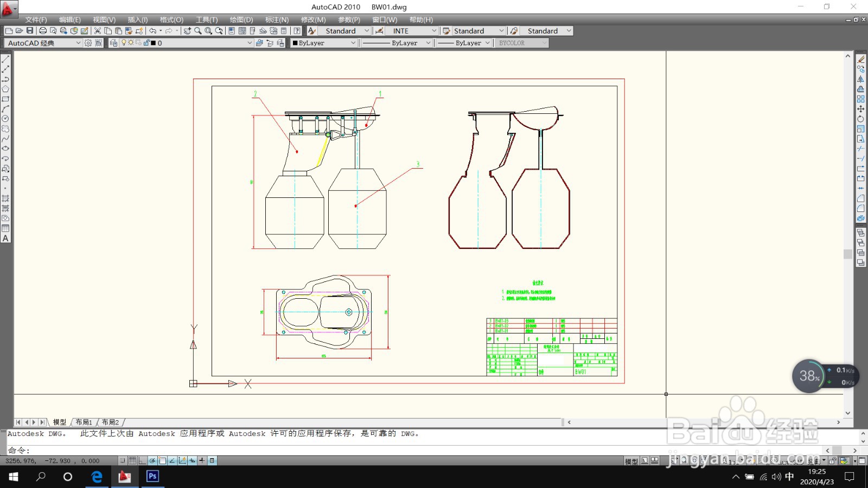Select the Line tool in the draw toolbar
This screenshot has height=488, width=868.
coord(5,59)
